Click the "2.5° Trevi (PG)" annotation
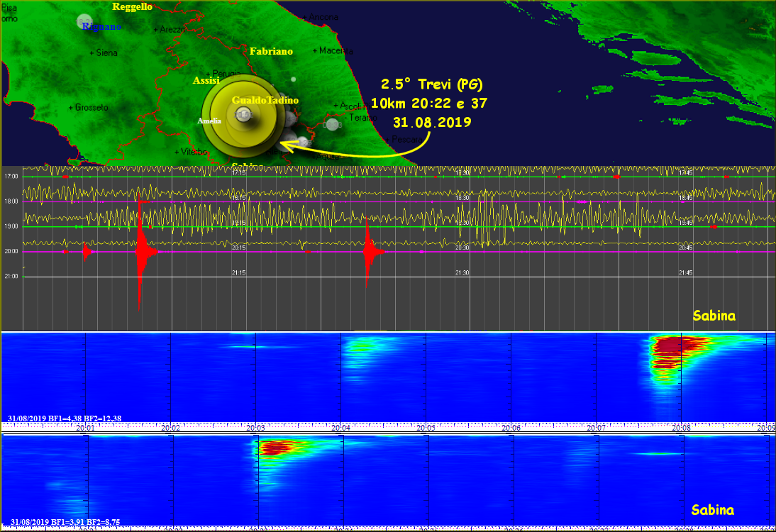Viewport: 776px width, 532px height. (431, 84)
